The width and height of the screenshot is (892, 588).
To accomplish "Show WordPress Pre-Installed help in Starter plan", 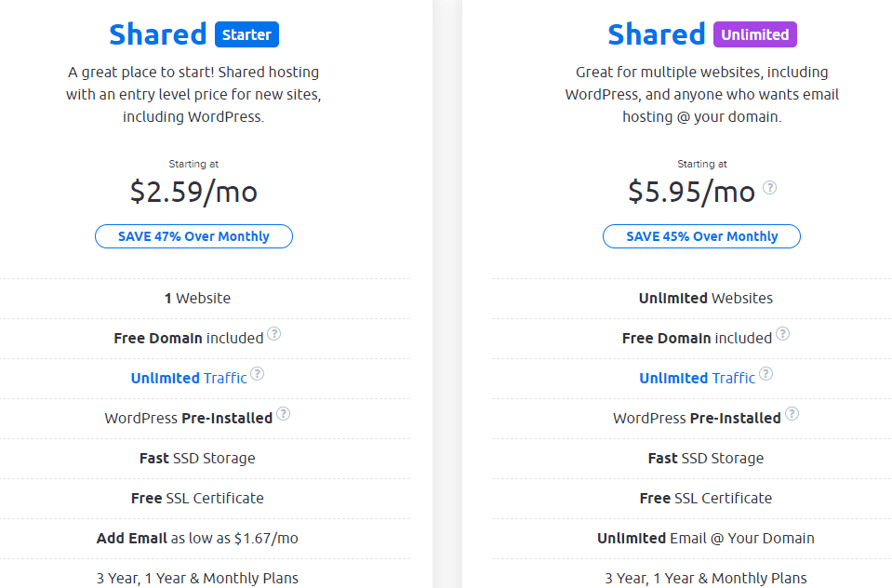I will coord(283,414).
